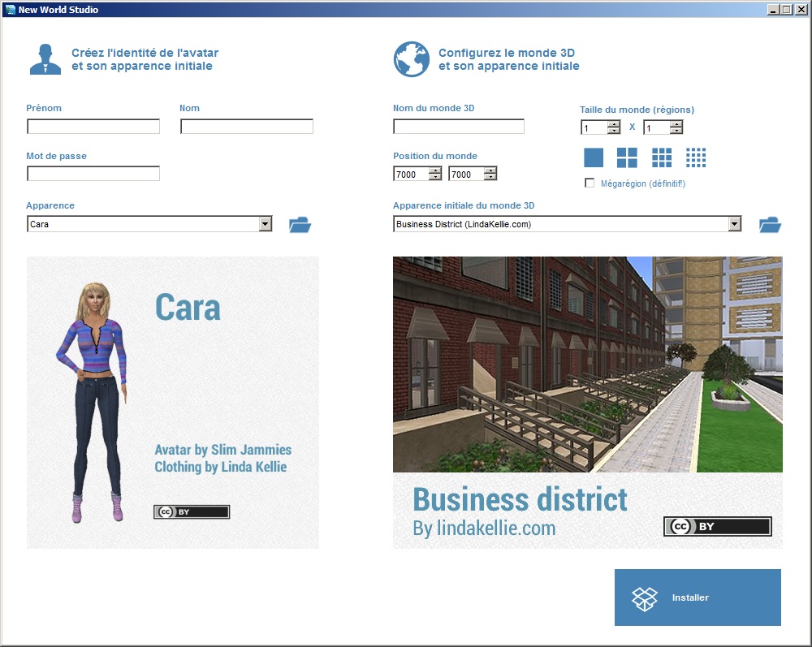The height and width of the screenshot is (647, 812).
Task: Click the 3D world globe icon
Action: click(x=411, y=59)
